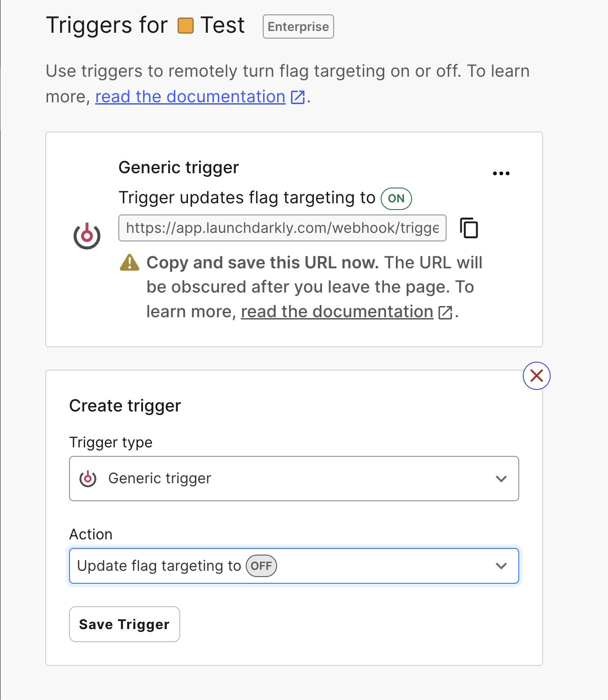Click the OFF badge in Action field
This screenshot has height=700, width=608.
pyautogui.click(x=261, y=566)
